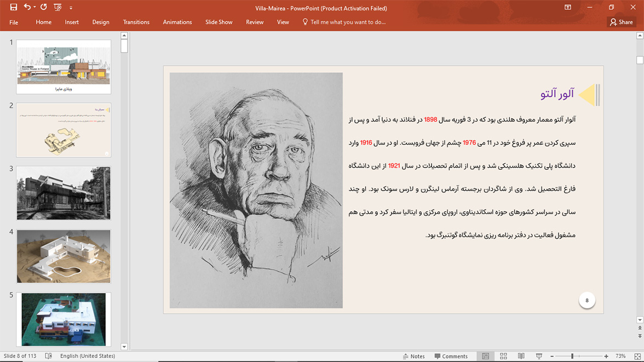Viewport: 644px width, 362px height.
Task: Open zoom dialog via 73% level
Action: 620,356
